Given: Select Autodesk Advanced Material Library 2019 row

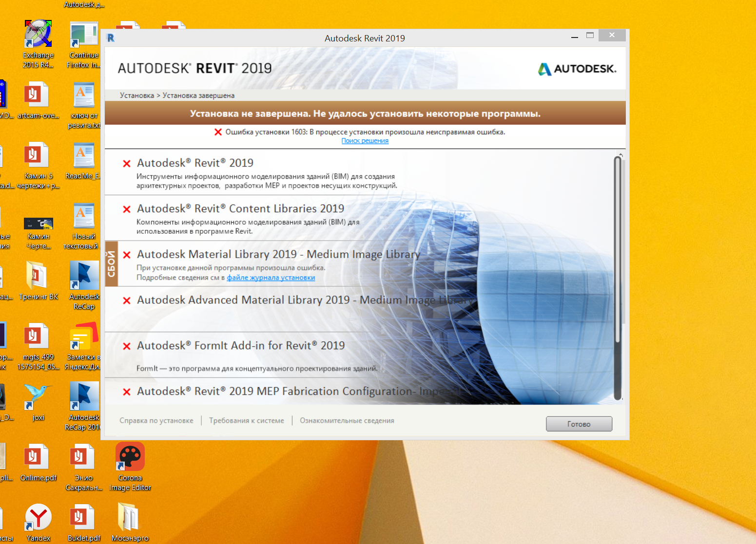Looking at the screenshot, I should (x=360, y=309).
